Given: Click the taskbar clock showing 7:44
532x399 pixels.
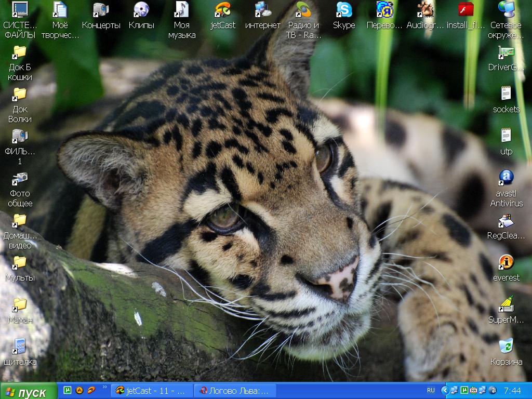Looking at the screenshot, I should click(512, 390).
